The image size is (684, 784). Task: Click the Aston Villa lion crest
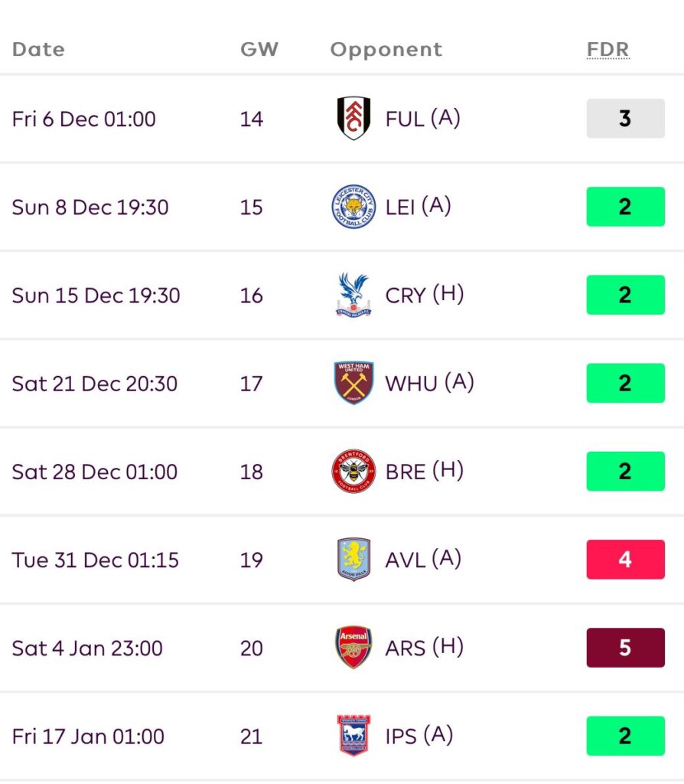point(353,560)
